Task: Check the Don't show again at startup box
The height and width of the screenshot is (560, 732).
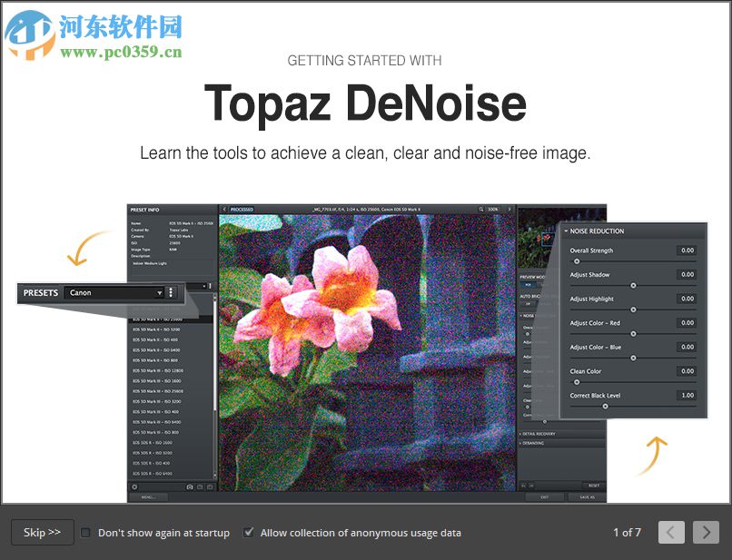Action: tap(85, 533)
